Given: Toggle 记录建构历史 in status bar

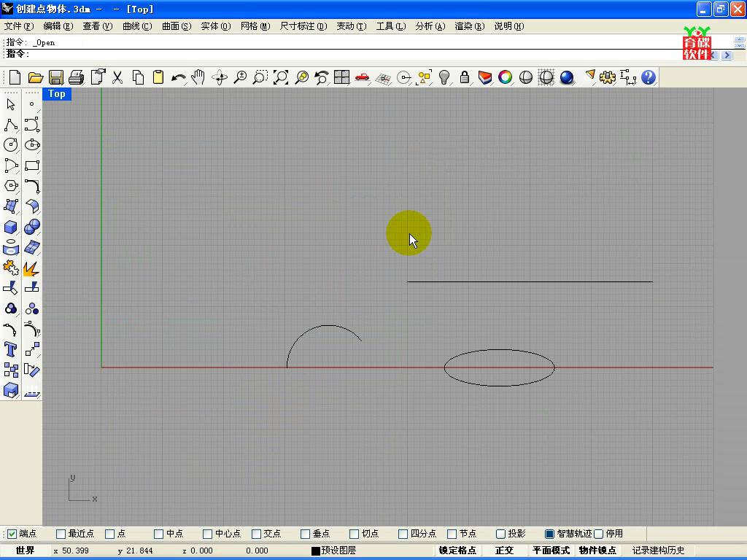Looking at the screenshot, I should tap(659, 551).
